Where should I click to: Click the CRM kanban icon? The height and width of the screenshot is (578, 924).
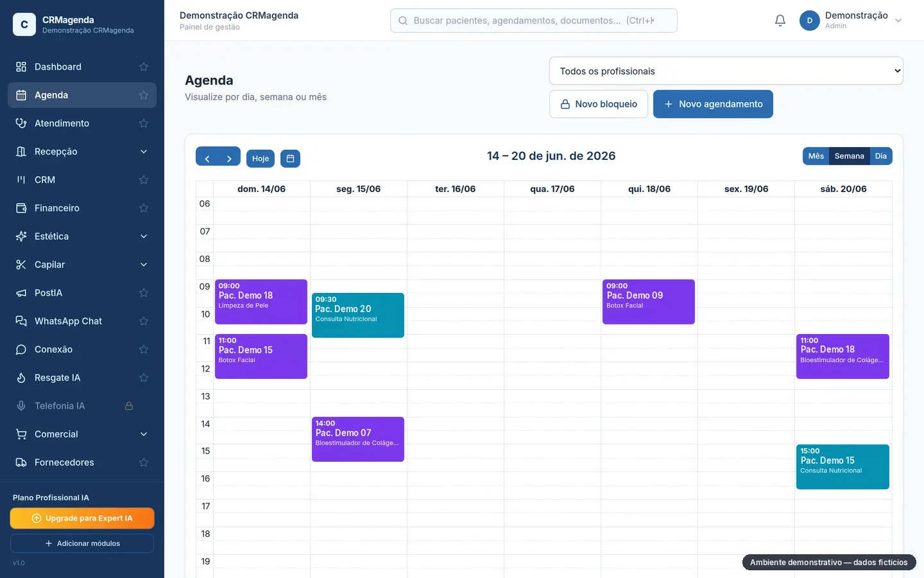pos(21,180)
